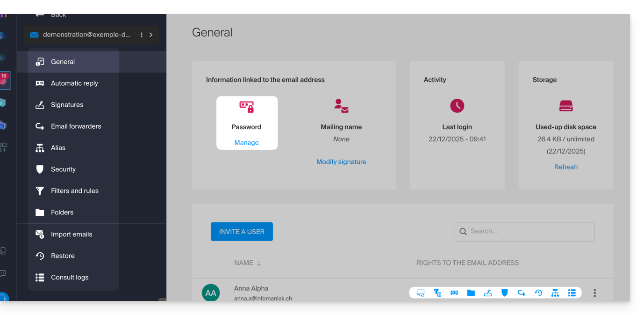Click the restore history icon in Anna Alpha's row
The height and width of the screenshot is (315, 644).
538,293
